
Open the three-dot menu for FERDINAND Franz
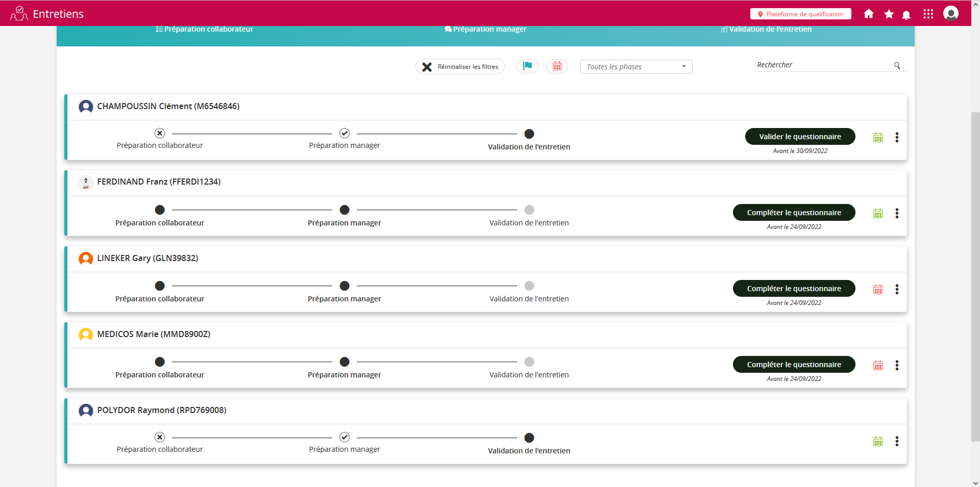[x=896, y=214]
